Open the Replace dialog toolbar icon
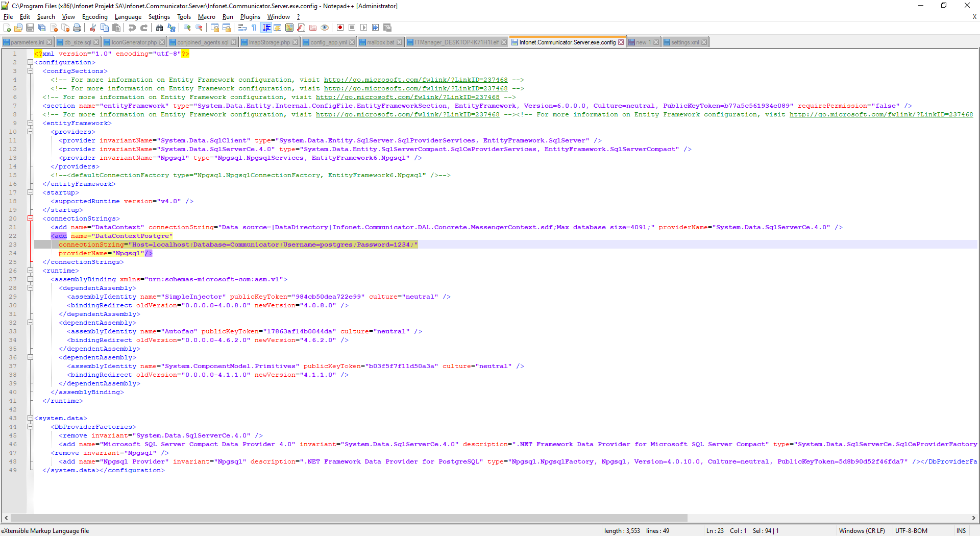 pos(171,28)
